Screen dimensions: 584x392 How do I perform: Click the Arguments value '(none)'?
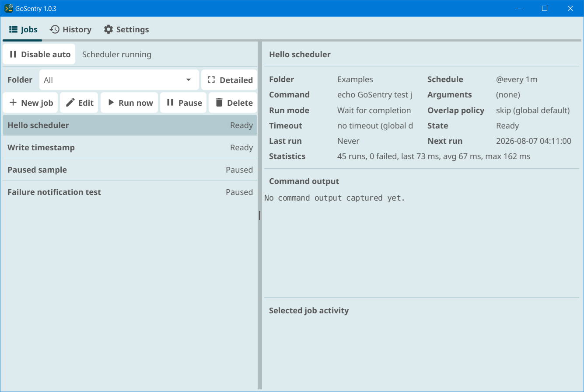[x=508, y=95]
